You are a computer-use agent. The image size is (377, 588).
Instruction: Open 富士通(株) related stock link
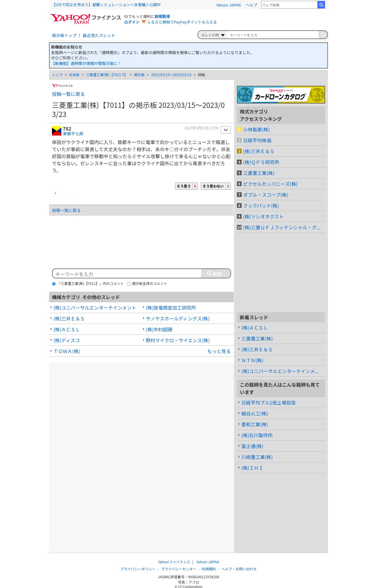(x=252, y=446)
